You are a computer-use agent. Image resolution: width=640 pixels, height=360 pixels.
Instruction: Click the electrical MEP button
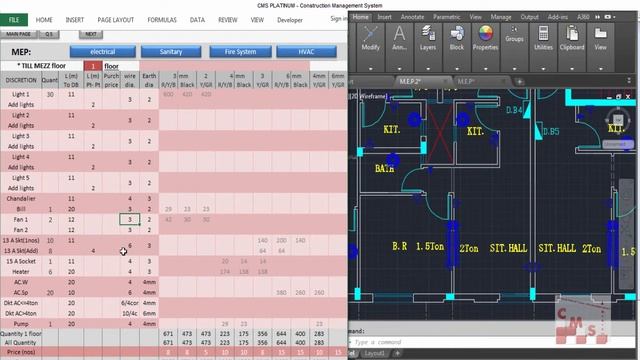point(102,52)
